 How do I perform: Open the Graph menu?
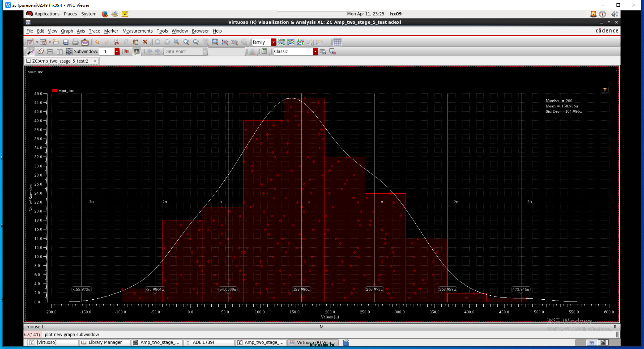pyautogui.click(x=67, y=31)
